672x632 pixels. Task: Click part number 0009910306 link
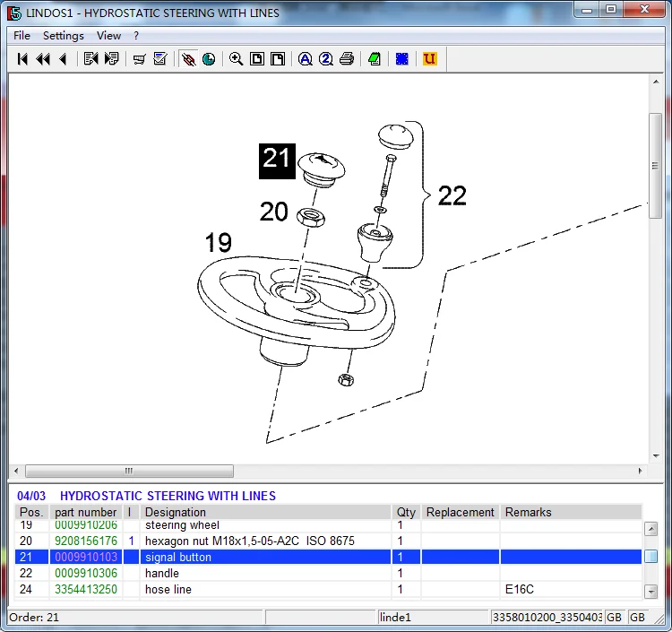click(86, 574)
